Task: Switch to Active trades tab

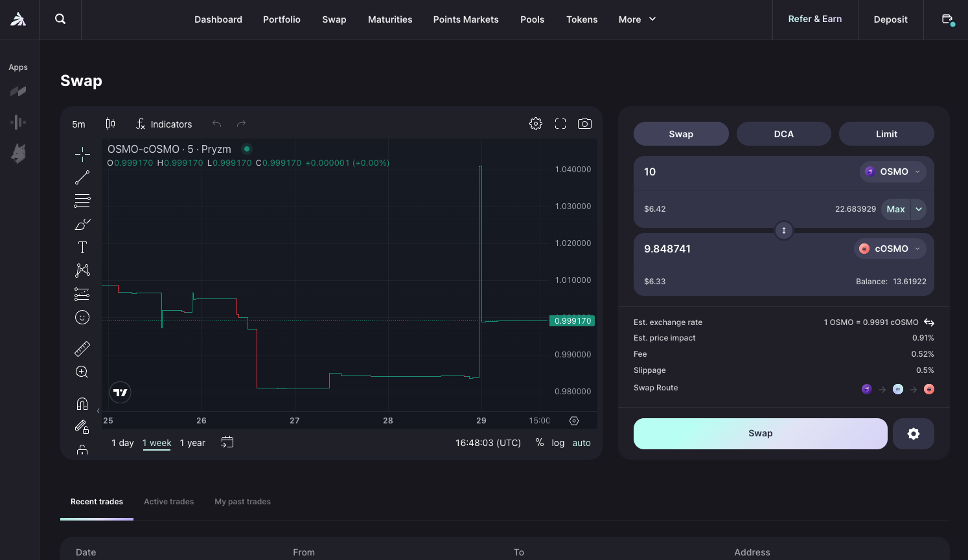Action: (x=168, y=502)
